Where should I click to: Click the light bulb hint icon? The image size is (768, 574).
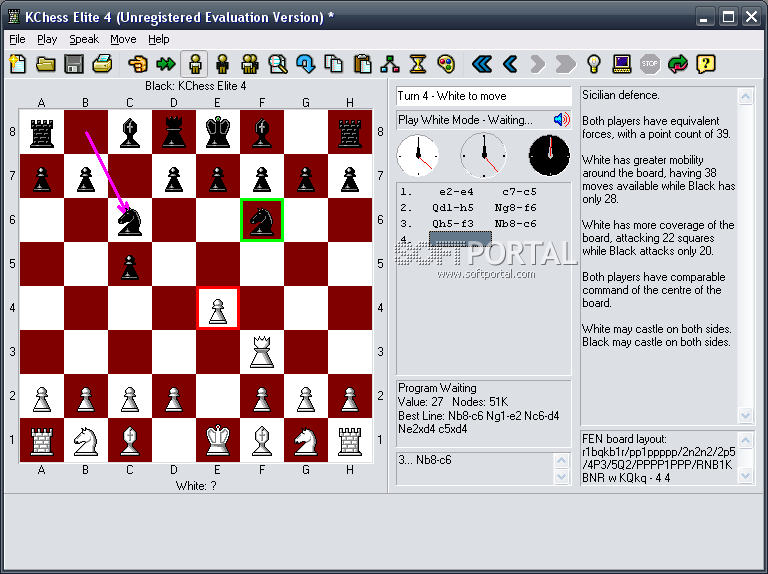pyautogui.click(x=594, y=64)
